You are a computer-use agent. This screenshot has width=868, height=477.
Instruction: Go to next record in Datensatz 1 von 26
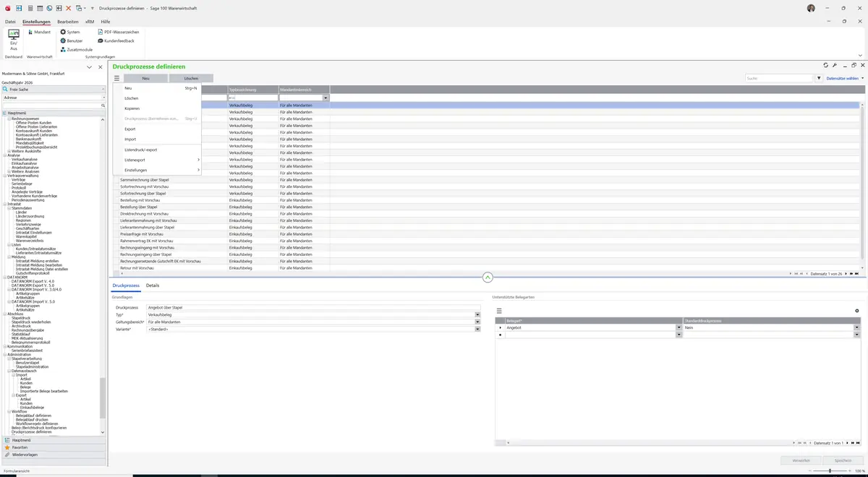coord(846,274)
